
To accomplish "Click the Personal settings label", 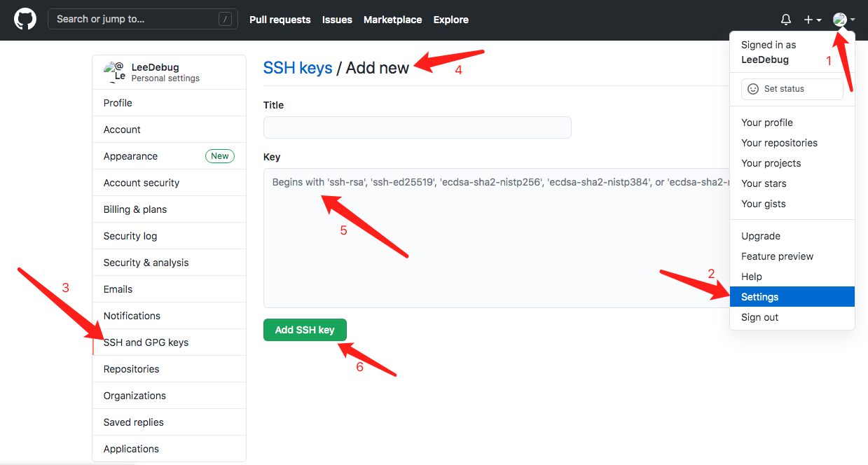I will pyautogui.click(x=165, y=78).
